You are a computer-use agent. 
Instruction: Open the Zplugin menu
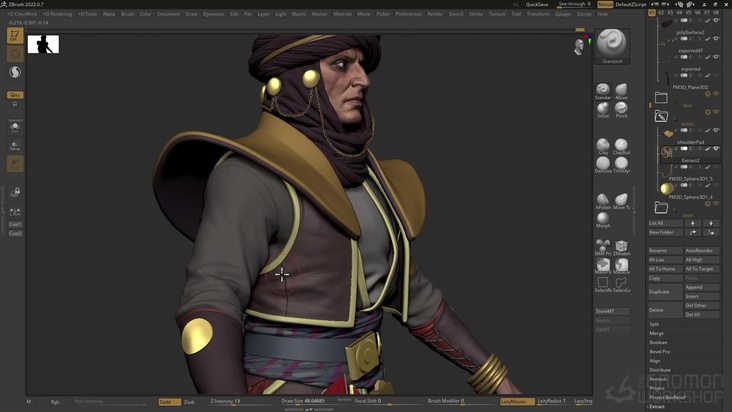click(563, 14)
